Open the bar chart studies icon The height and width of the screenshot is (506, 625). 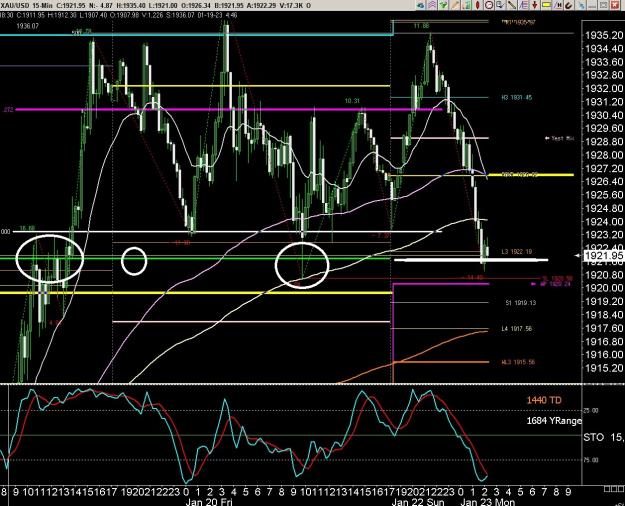pyautogui.click(x=466, y=5)
